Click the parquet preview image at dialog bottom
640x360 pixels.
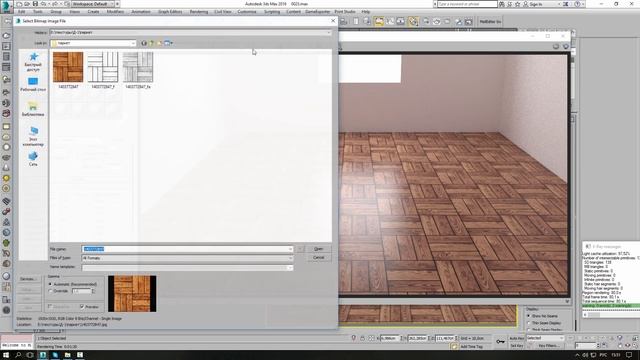[x=132, y=293]
